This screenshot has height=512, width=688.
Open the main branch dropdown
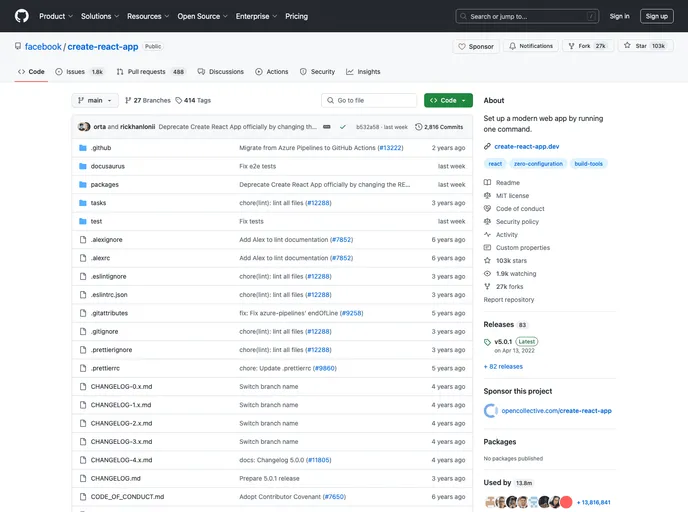(95, 100)
